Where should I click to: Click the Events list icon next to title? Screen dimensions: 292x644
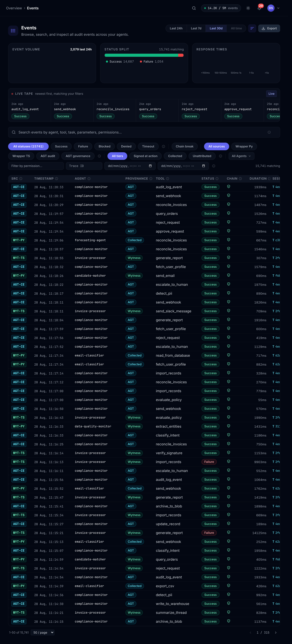point(13,31)
